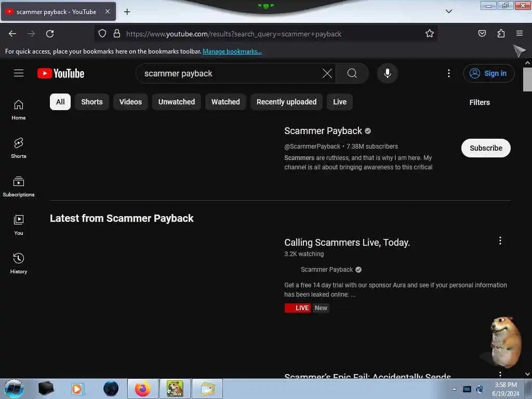This screenshot has width=532, height=399.
Task: Click the red LIVE badge
Action: tap(298, 308)
